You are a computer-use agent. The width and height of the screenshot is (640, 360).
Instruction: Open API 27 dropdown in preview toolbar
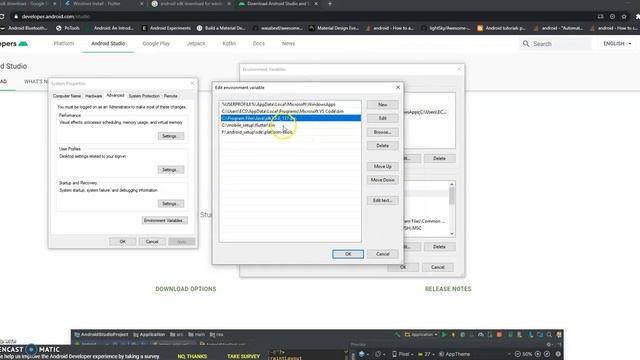tap(426, 354)
